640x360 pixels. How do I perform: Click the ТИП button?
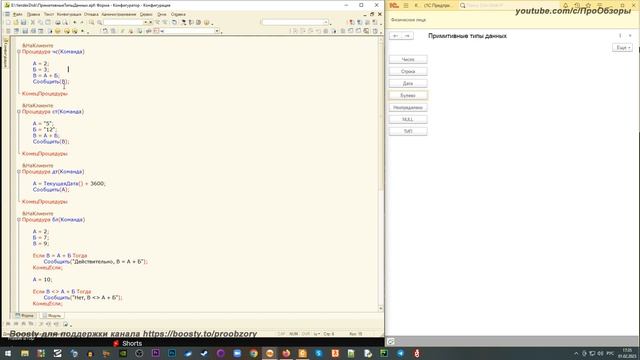click(408, 131)
